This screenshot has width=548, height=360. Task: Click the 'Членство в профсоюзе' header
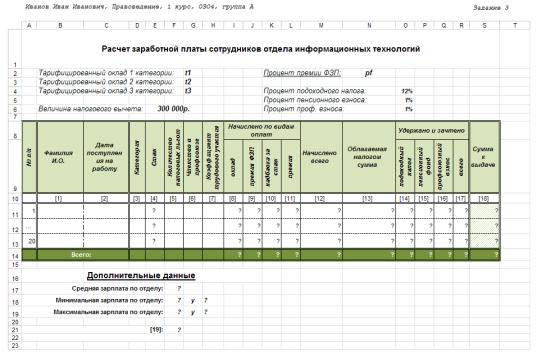pyautogui.click(x=193, y=157)
